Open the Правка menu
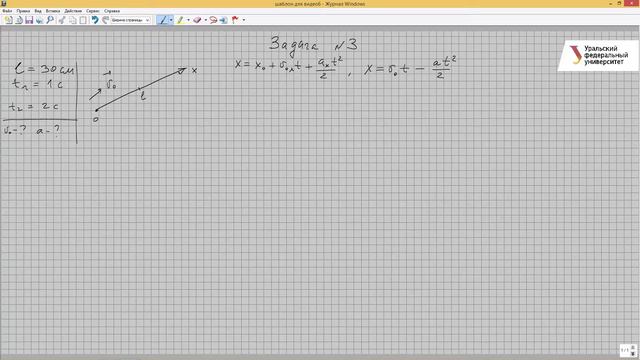 pos(23,11)
